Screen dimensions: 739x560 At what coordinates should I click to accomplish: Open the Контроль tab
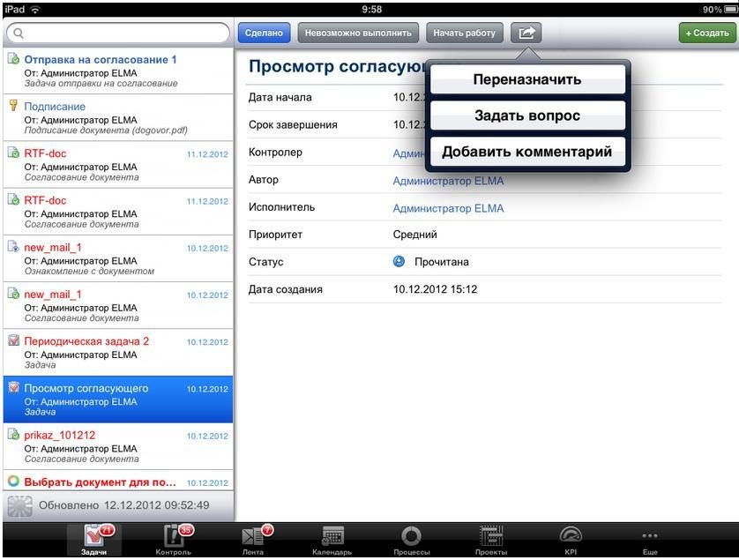[174, 540]
